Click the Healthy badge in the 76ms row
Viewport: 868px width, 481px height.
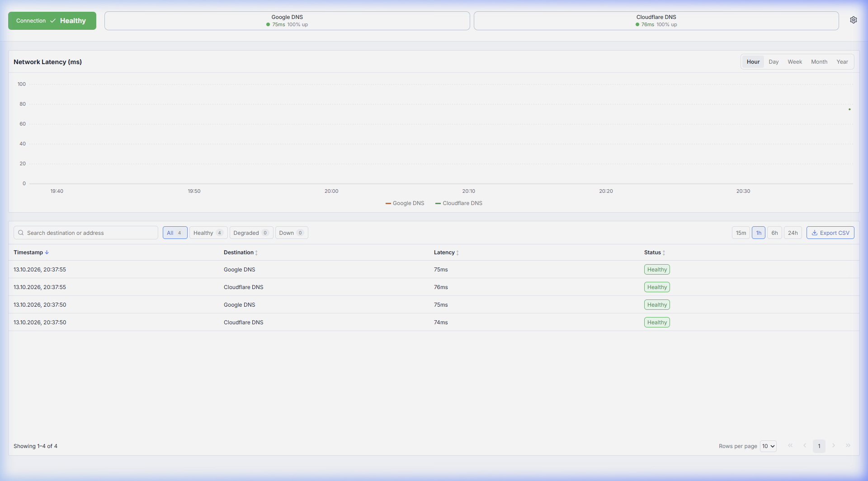[x=657, y=287]
